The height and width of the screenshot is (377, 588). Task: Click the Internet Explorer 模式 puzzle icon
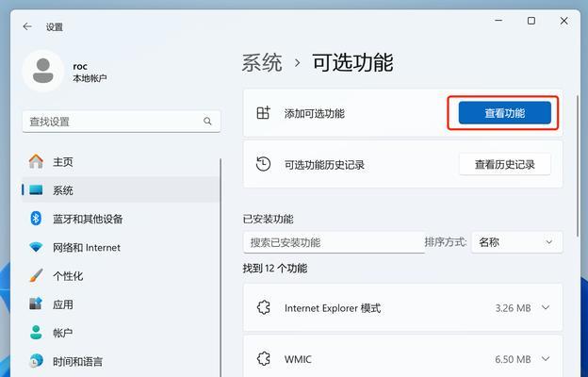tap(264, 307)
